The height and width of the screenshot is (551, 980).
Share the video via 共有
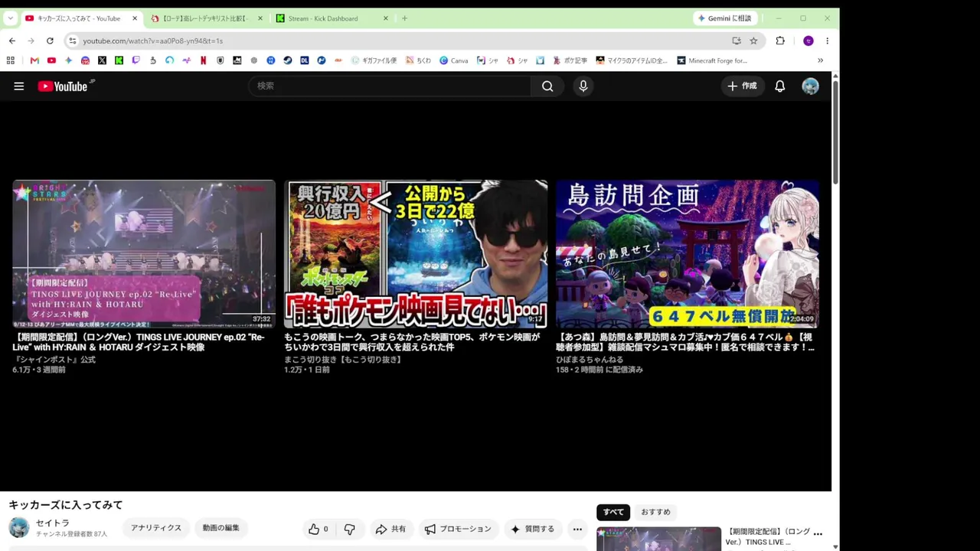pyautogui.click(x=390, y=529)
